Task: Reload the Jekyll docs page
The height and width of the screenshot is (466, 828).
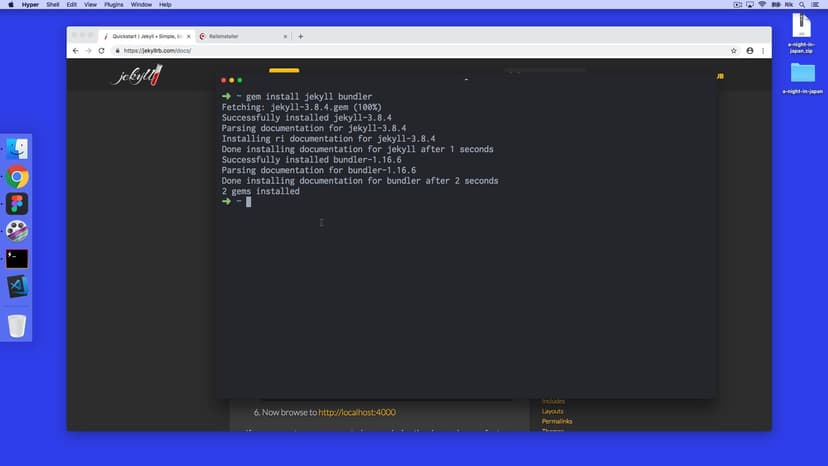Action: pos(101,50)
